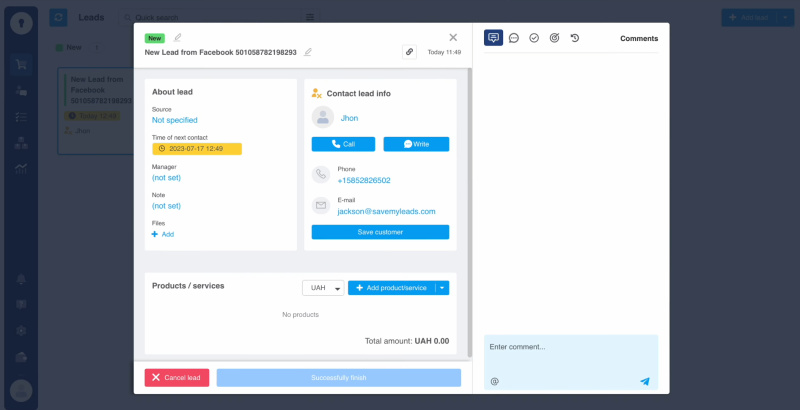
Task: Click the Cancel lead button
Action: pos(177,378)
